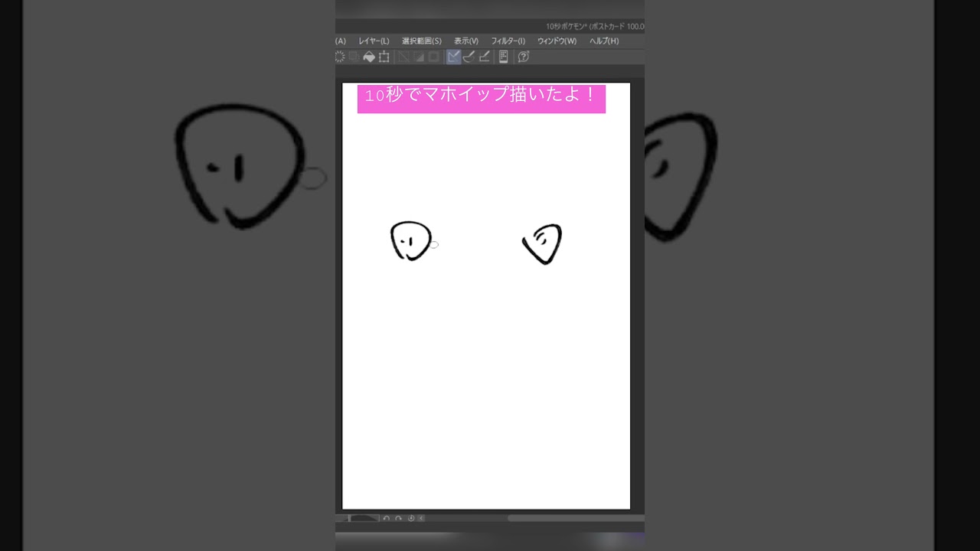
Task: Click the Reset Rotation icon below canvas
Action: click(x=411, y=518)
